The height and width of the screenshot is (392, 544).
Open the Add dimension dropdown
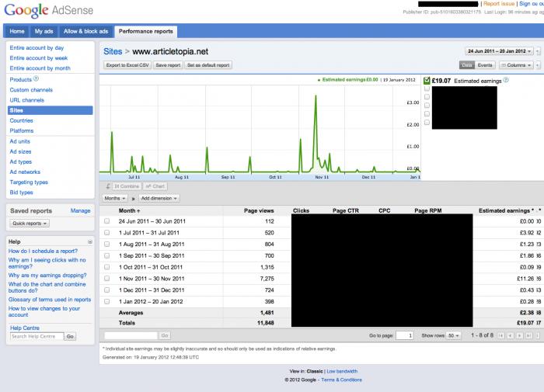pos(159,198)
